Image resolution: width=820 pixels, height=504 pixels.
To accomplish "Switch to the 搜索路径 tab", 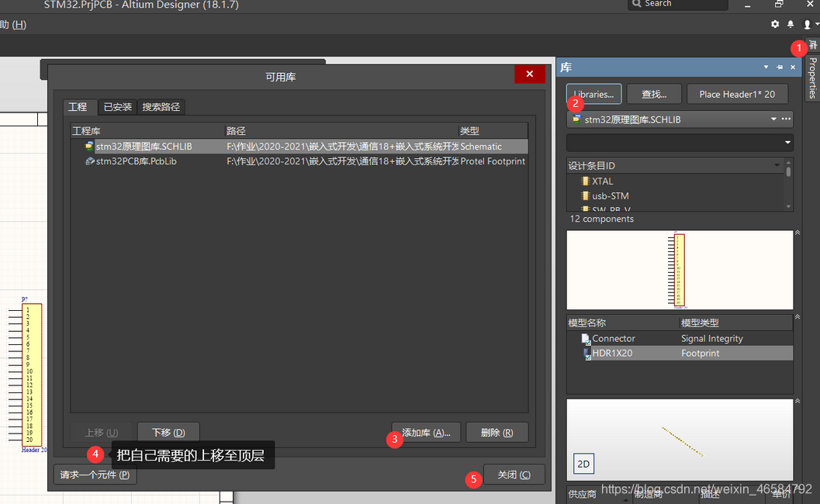I will tap(161, 107).
